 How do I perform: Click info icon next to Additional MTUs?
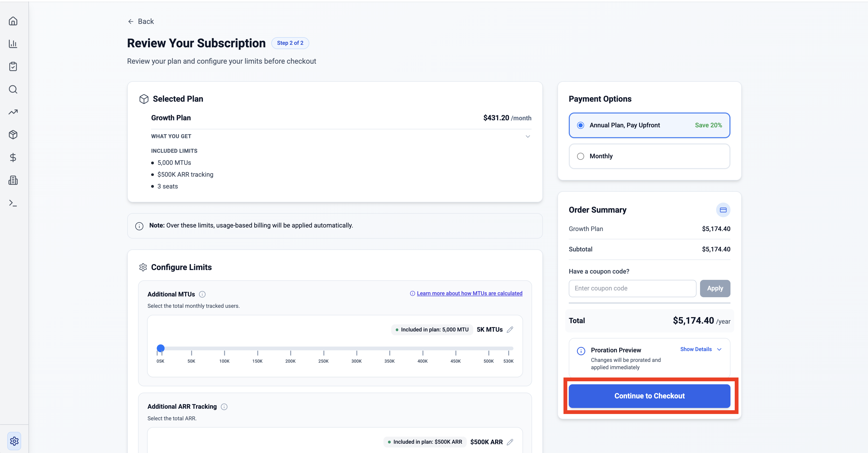point(202,294)
